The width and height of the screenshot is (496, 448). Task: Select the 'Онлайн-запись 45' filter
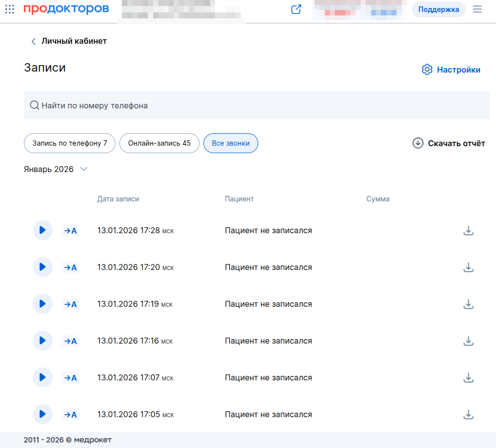coord(159,143)
